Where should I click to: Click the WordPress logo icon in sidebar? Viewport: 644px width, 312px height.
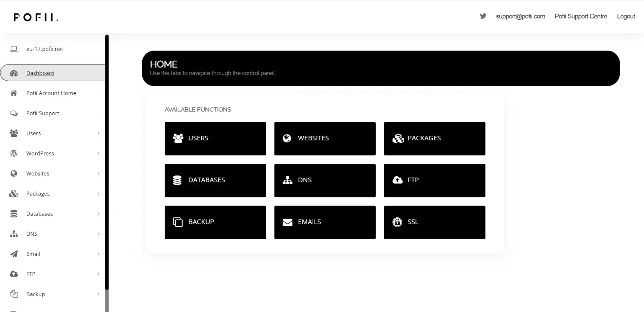(14, 153)
